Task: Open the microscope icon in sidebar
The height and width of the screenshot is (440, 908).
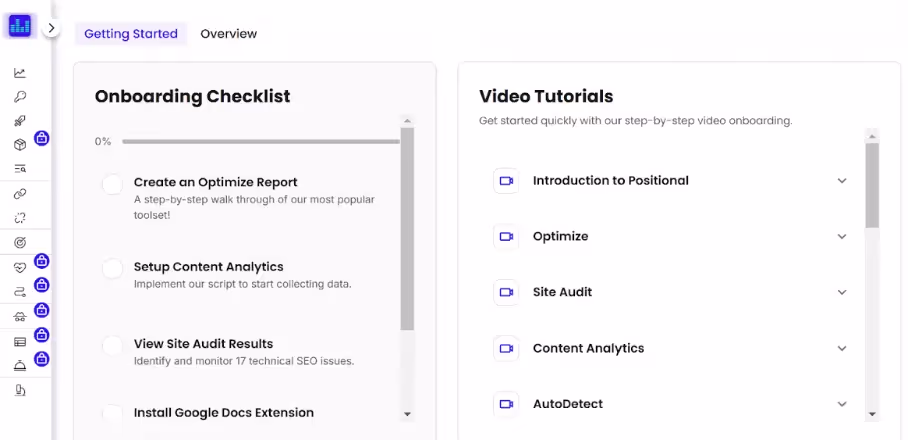Action: 20,391
